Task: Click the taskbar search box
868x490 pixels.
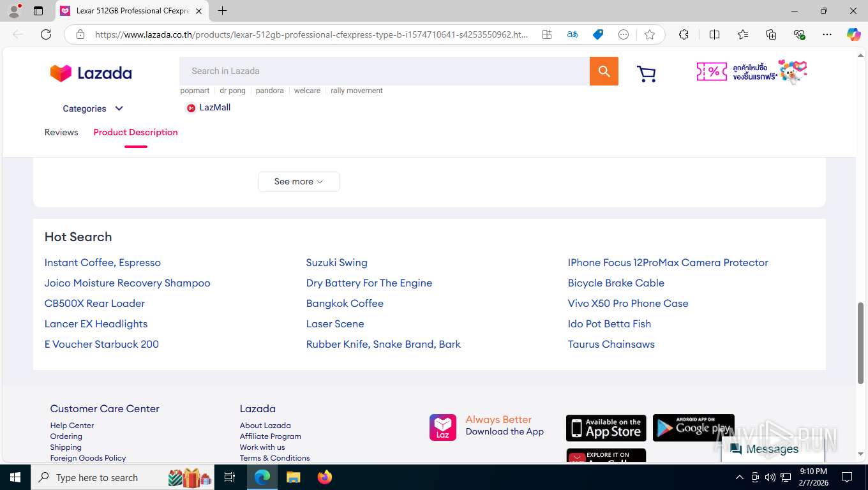Action: pyautogui.click(x=123, y=477)
